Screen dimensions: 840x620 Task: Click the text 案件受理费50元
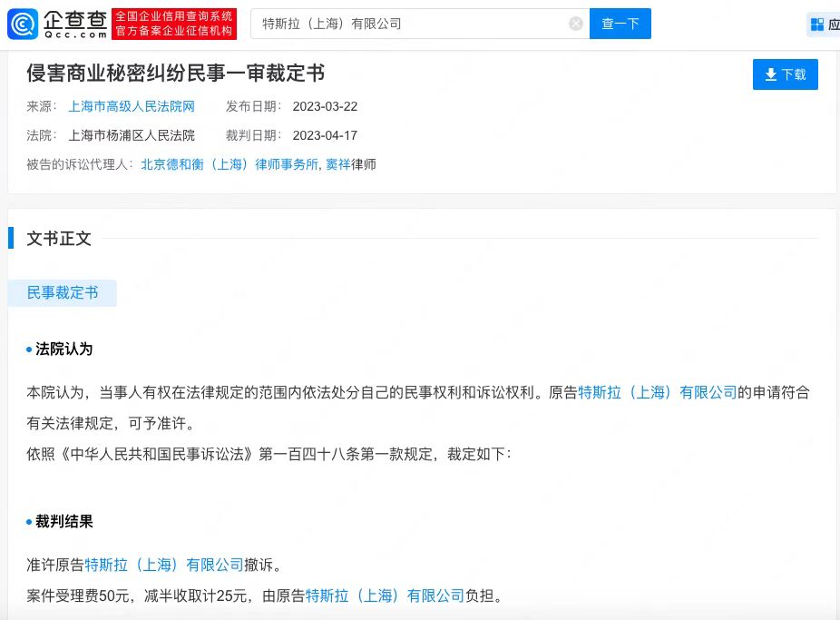coord(78,595)
